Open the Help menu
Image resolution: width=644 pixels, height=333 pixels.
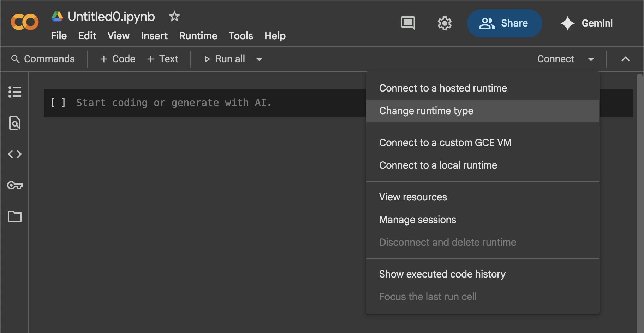coord(275,36)
